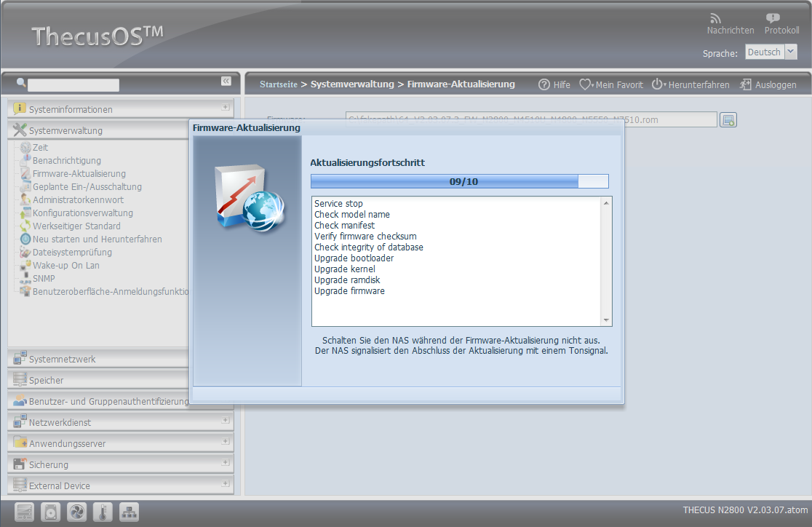Click the log list scroll up arrow
Screen dimensions: 812x527
606,203
